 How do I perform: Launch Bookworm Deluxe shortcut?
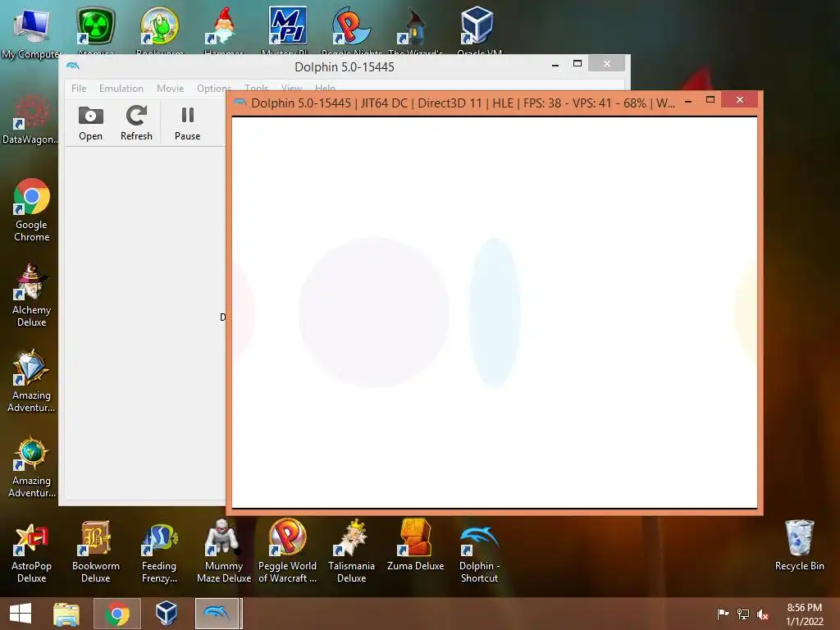[x=96, y=551]
